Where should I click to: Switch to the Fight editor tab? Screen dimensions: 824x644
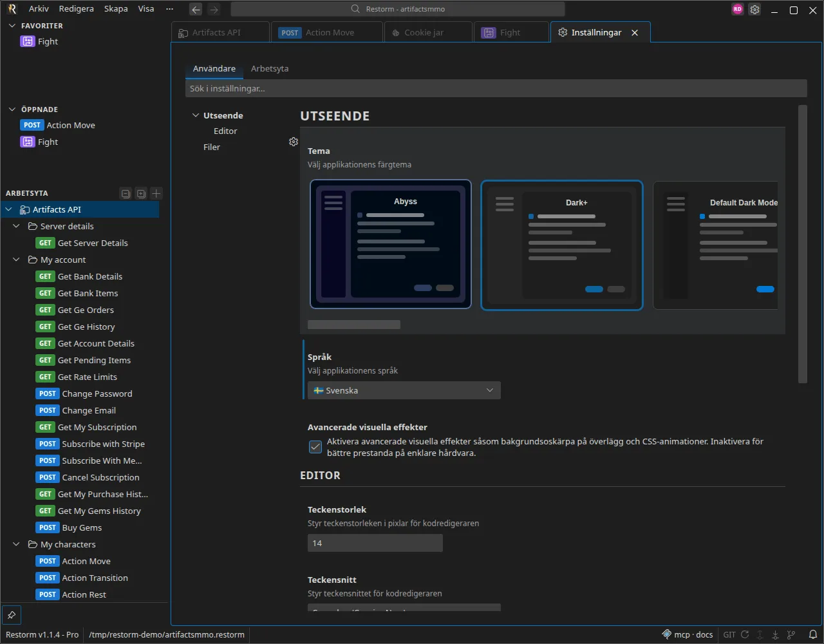pyautogui.click(x=512, y=32)
